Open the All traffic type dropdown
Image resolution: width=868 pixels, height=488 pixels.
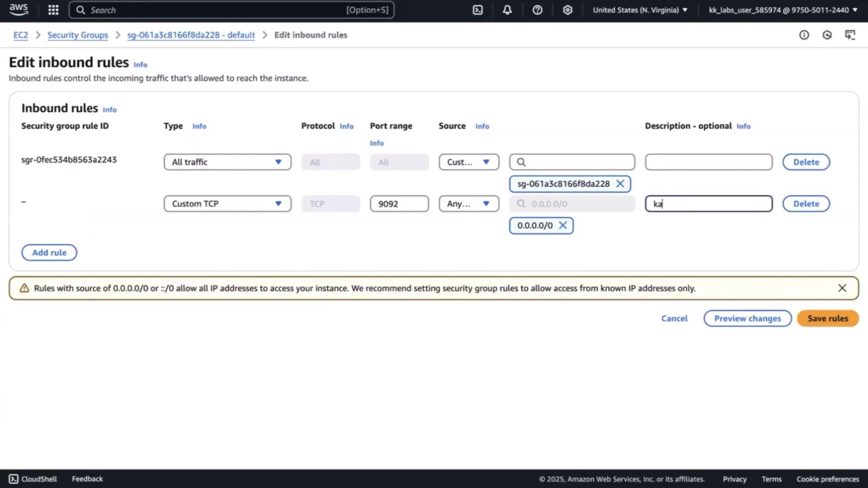[x=227, y=162]
